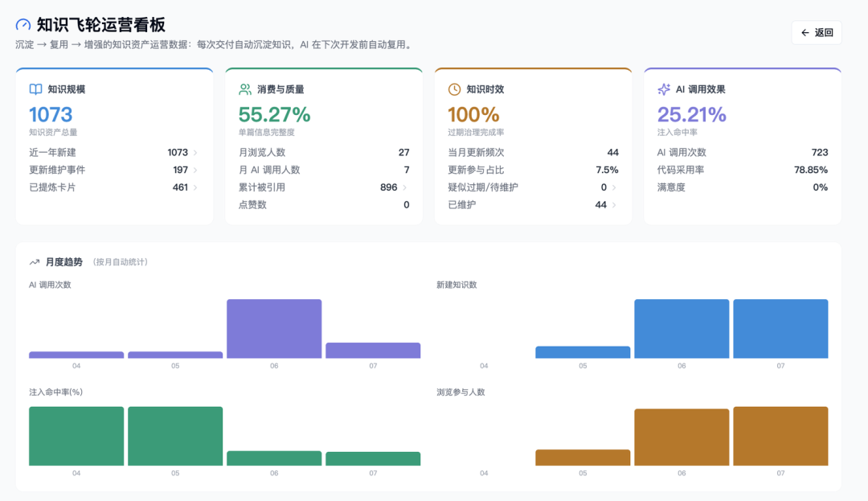Click the 知识时效 card title

485,89
